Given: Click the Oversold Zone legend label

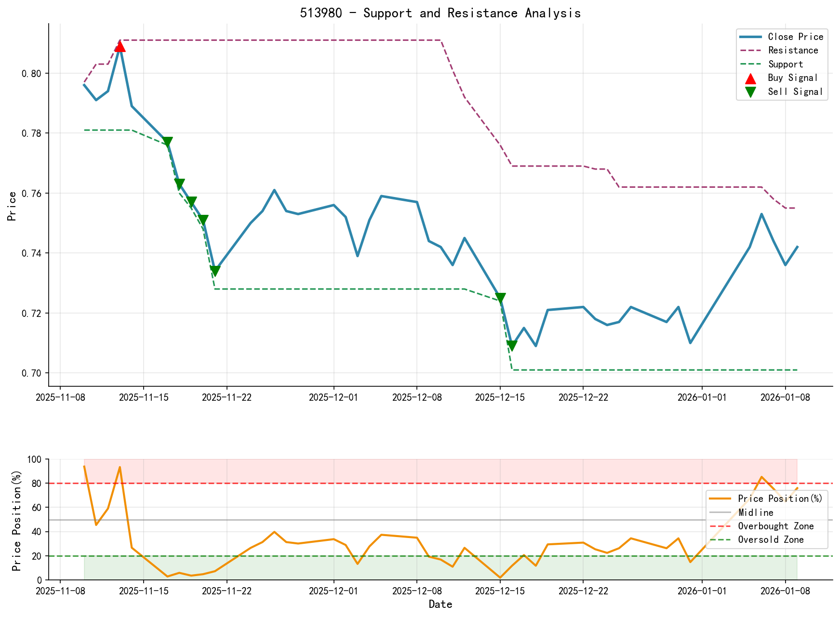Looking at the screenshot, I should tap(771, 540).
